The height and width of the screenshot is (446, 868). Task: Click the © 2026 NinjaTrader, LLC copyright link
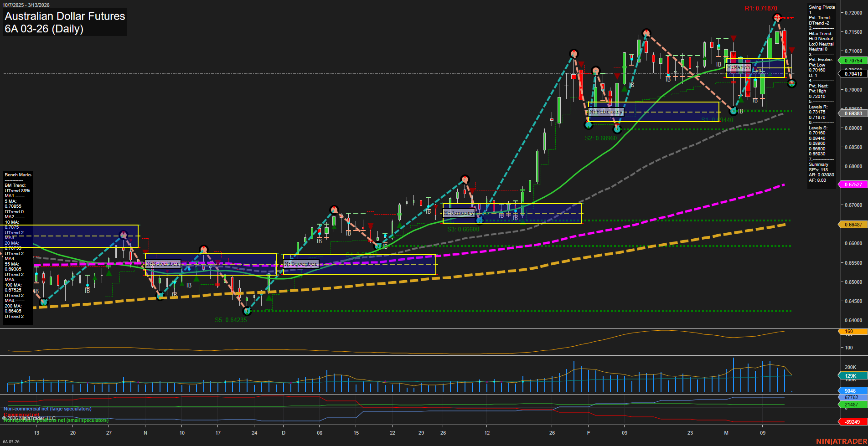pyautogui.click(x=29, y=417)
